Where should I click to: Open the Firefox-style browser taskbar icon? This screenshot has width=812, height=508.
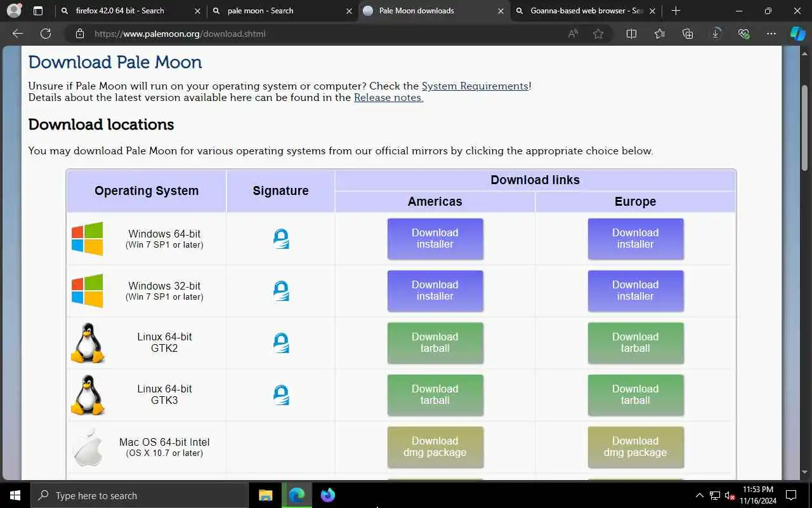(328, 495)
